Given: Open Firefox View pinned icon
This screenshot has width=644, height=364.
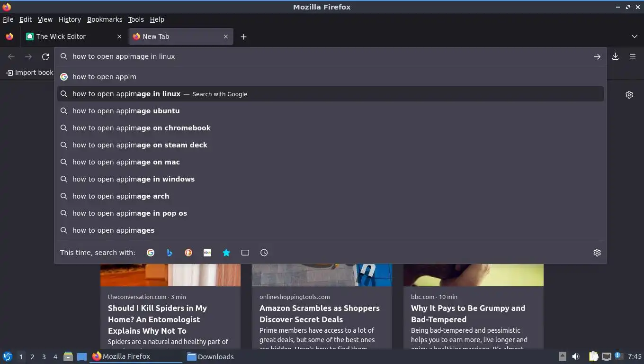Looking at the screenshot, I should click(9, 36).
